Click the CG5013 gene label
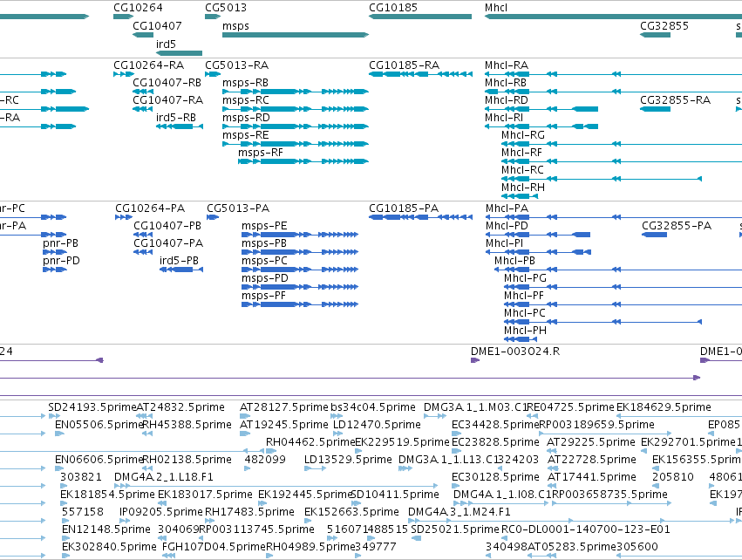The height and width of the screenshot is (560, 742). (x=226, y=8)
